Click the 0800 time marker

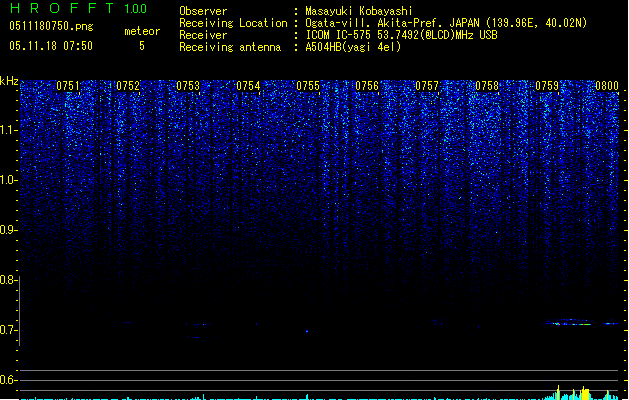coord(607,86)
